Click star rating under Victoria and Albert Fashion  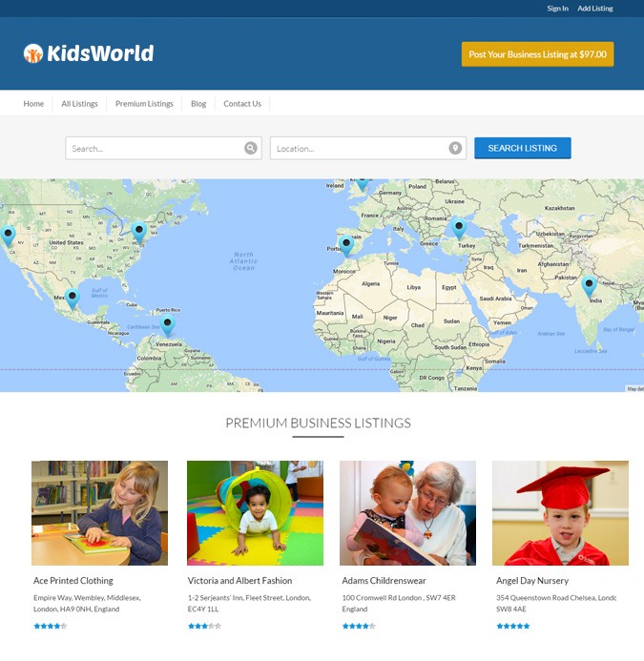(x=204, y=626)
